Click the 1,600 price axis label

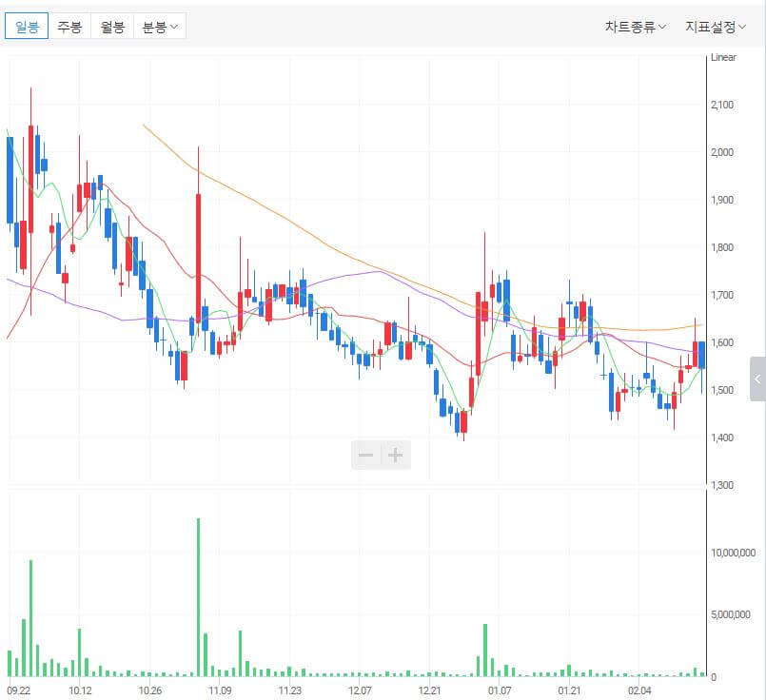click(x=722, y=342)
